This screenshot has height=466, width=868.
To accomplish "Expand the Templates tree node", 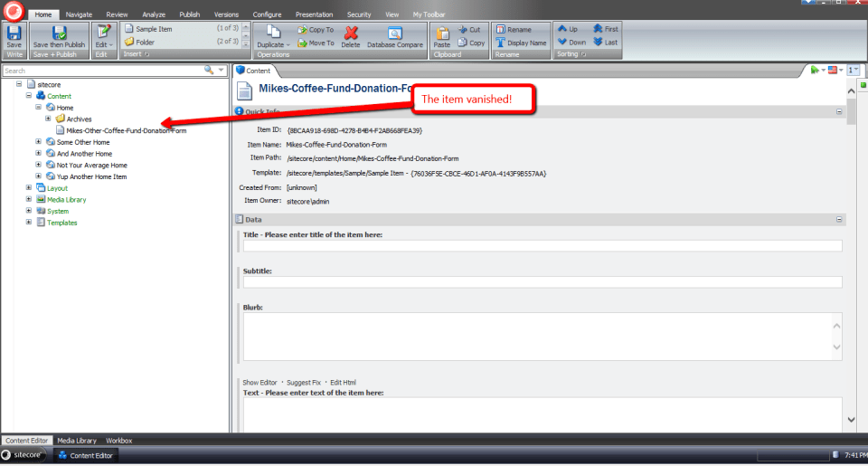I will pyautogui.click(x=29, y=223).
